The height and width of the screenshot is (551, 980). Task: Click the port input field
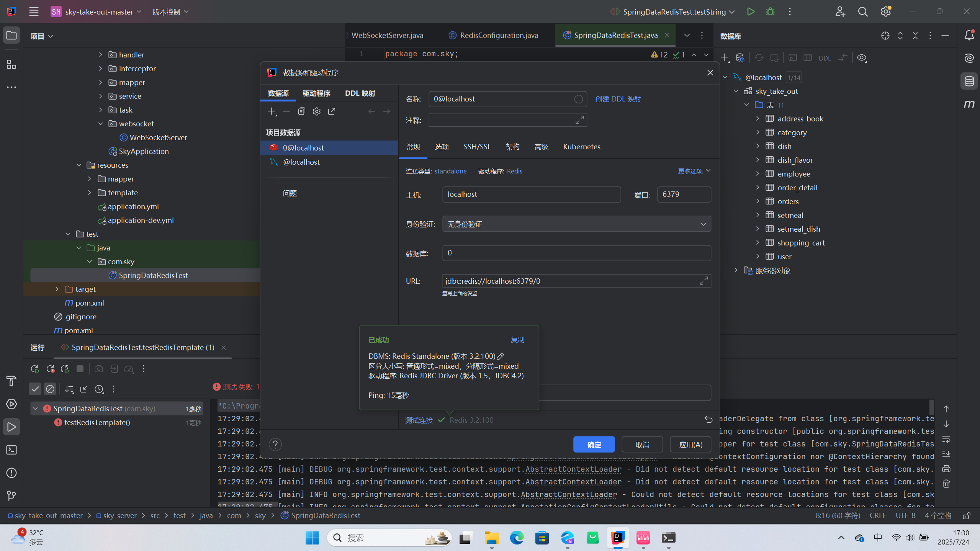[684, 195]
